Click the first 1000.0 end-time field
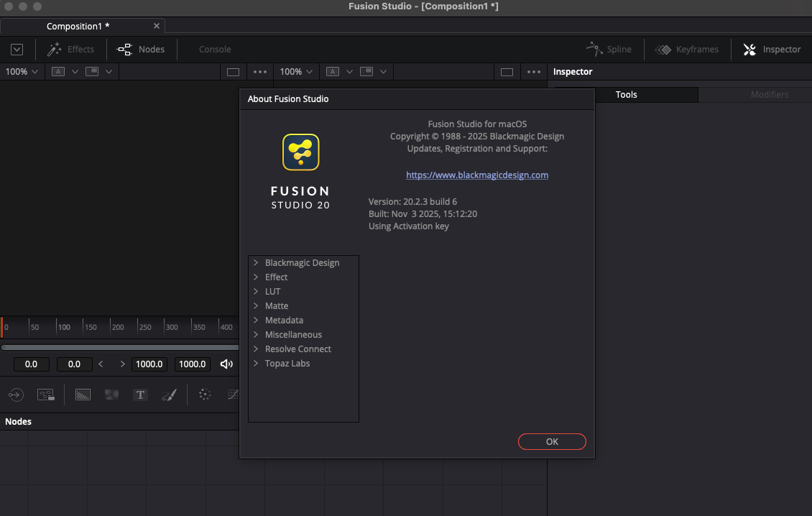812x516 pixels. pyautogui.click(x=149, y=364)
